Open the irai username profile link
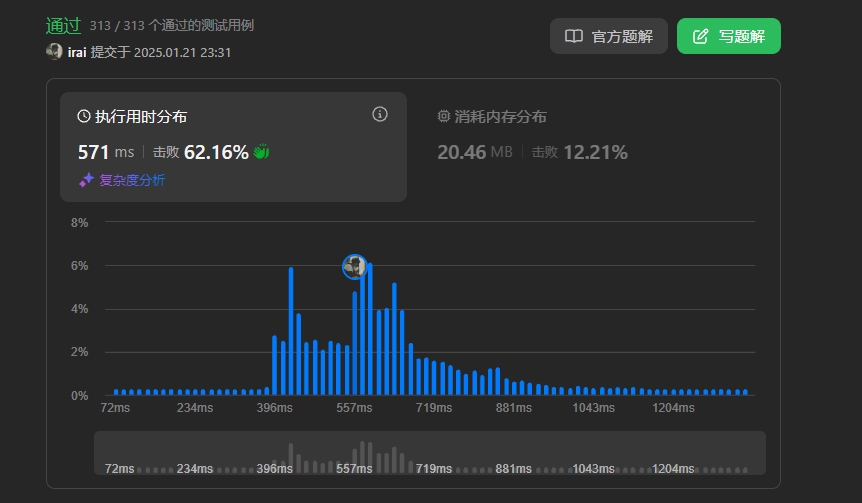This screenshot has width=862, height=503. pyautogui.click(x=77, y=52)
